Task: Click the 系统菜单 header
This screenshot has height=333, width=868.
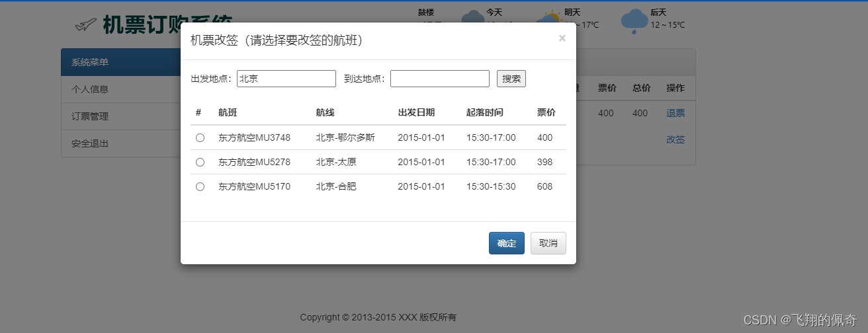Action: pyautogui.click(x=120, y=62)
